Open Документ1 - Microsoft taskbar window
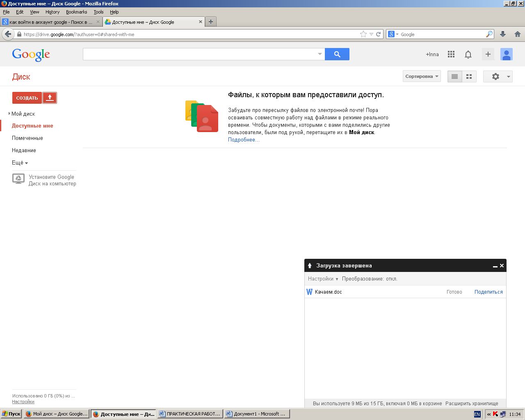 tap(257, 414)
